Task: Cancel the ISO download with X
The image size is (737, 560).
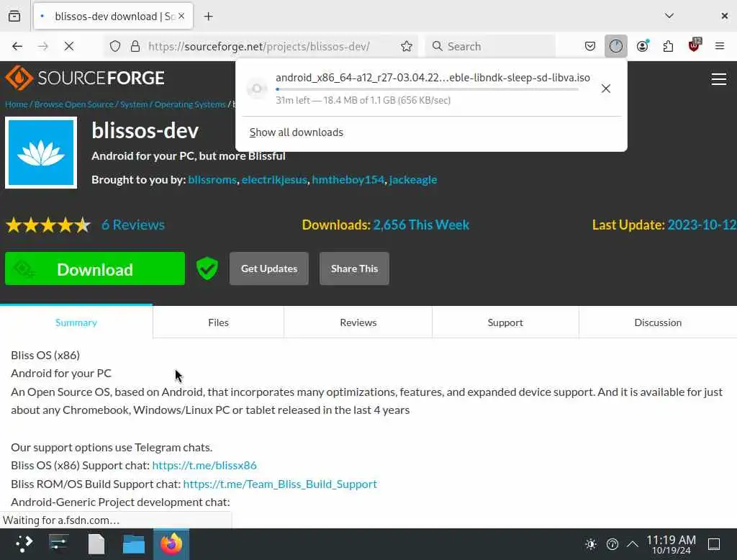Action: (x=606, y=89)
